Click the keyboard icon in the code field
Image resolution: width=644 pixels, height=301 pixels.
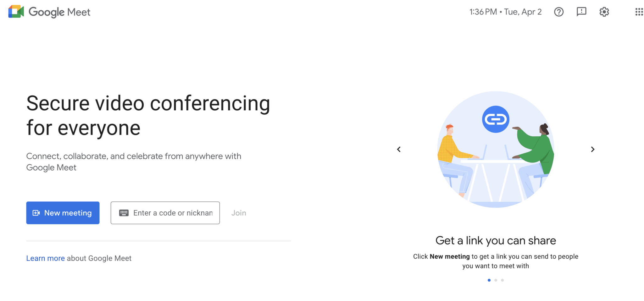click(124, 213)
